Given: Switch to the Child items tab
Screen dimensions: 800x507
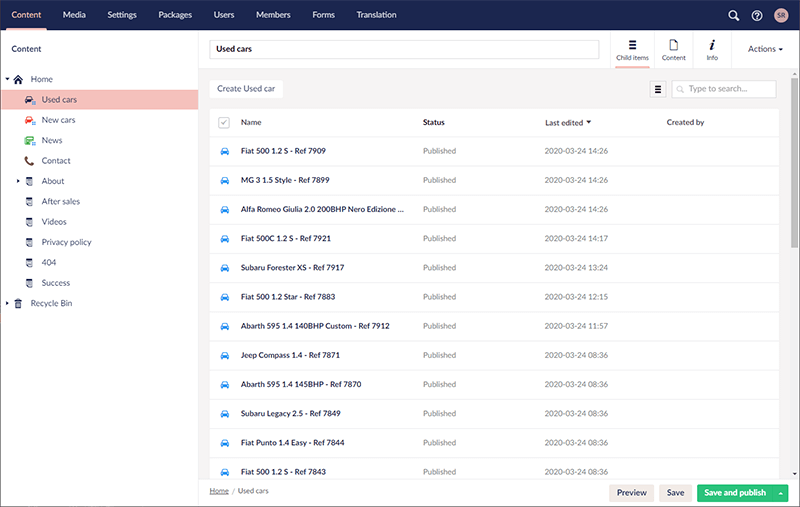Looking at the screenshot, I should click(632, 50).
